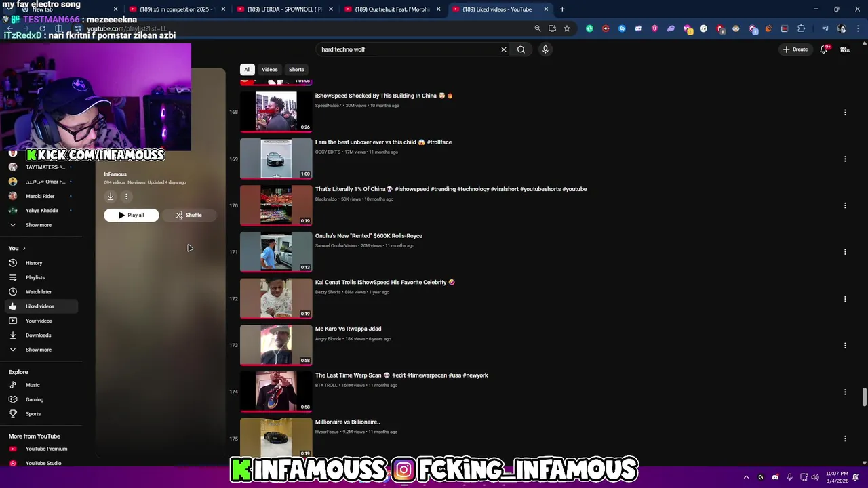
Task: Select the All filter chip
Action: [x=248, y=70]
